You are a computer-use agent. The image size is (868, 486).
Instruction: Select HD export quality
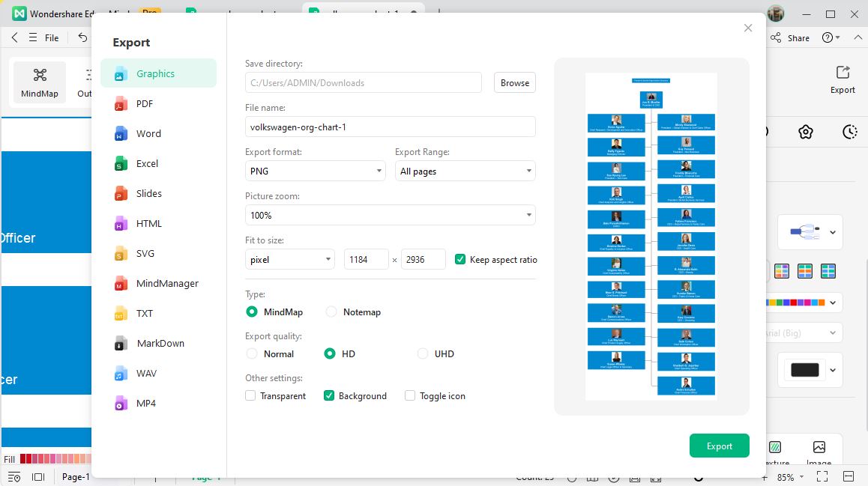pyautogui.click(x=330, y=353)
